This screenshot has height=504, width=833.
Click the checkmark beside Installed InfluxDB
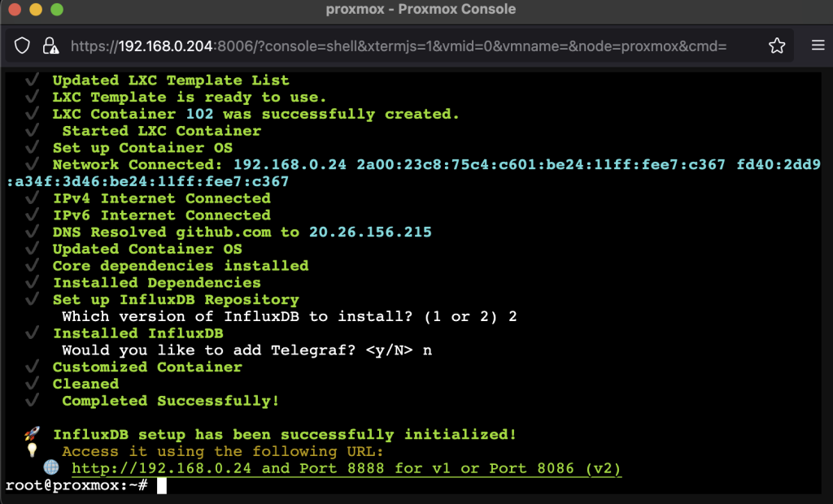[31, 332]
